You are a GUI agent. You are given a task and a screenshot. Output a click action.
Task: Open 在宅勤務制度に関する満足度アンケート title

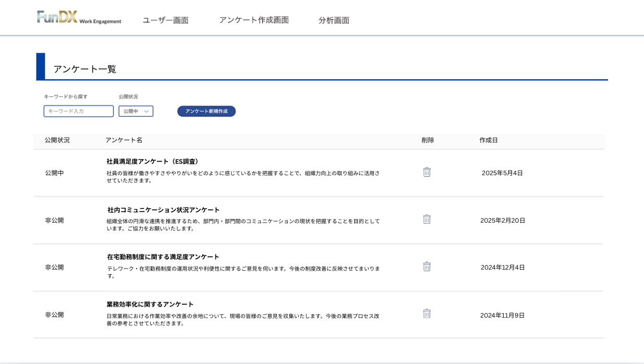click(x=163, y=257)
